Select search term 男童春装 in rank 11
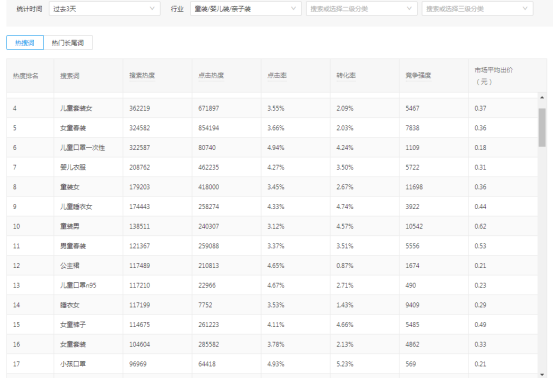 [x=73, y=246]
